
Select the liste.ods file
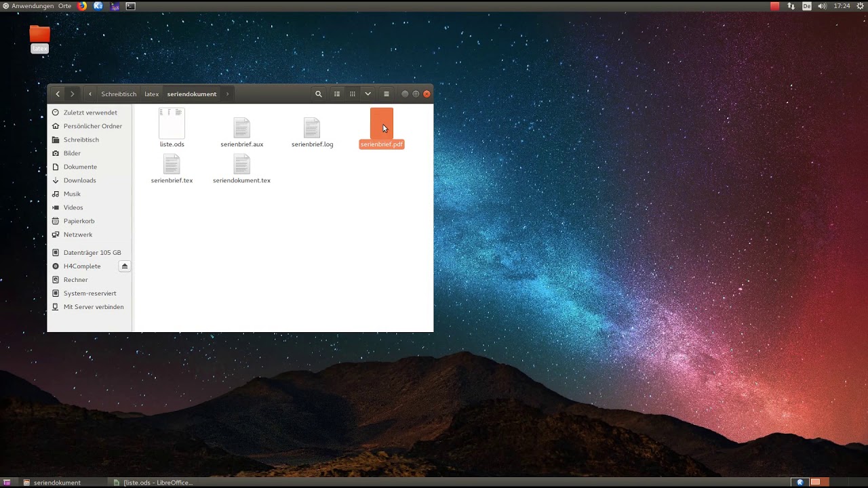click(x=172, y=128)
